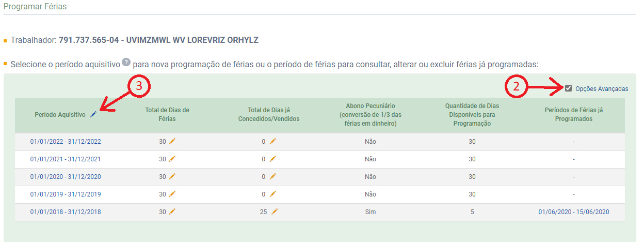Edit total vacation days for 2022 period
This screenshot has width=644, height=242.
point(172,141)
